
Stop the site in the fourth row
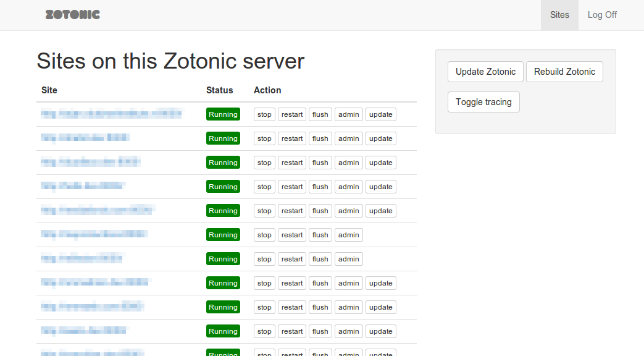point(264,187)
